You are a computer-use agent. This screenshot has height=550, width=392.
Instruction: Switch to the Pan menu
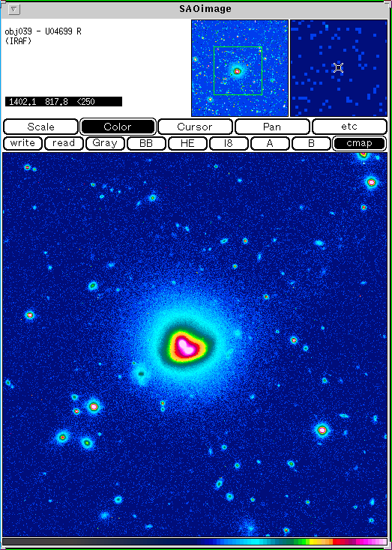coord(272,127)
